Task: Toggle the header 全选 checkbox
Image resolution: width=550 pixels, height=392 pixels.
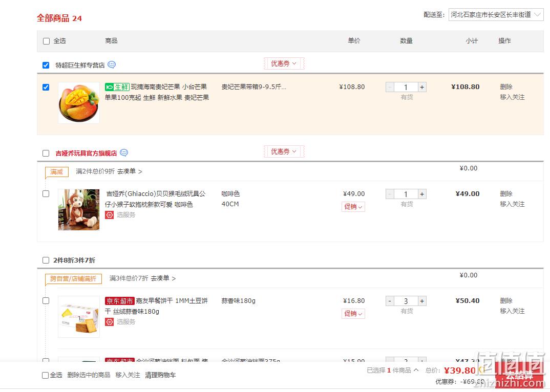Action: pyautogui.click(x=46, y=41)
